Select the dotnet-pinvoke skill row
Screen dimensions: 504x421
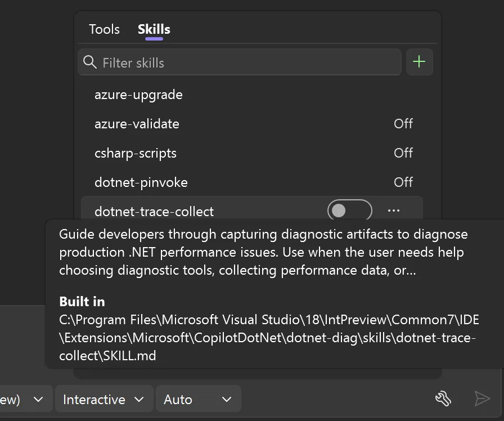[x=252, y=182]
